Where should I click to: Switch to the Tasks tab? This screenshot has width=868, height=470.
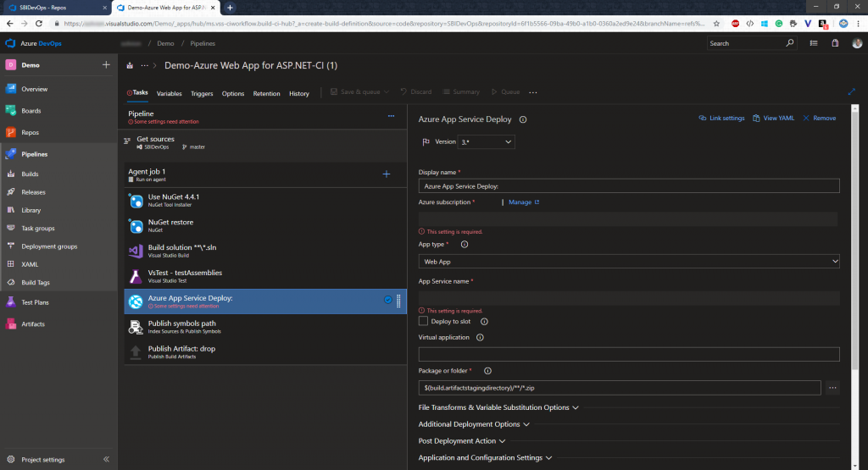[137, 93]
